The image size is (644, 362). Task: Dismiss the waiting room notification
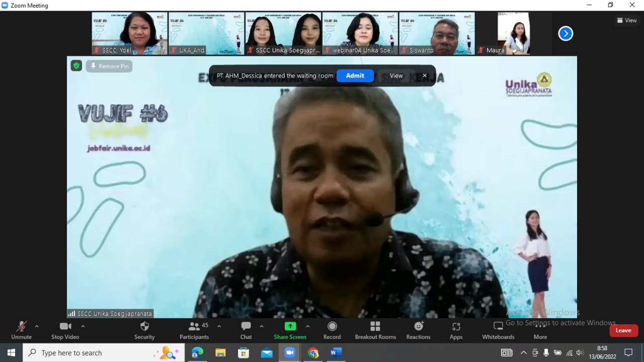point(425,76)
